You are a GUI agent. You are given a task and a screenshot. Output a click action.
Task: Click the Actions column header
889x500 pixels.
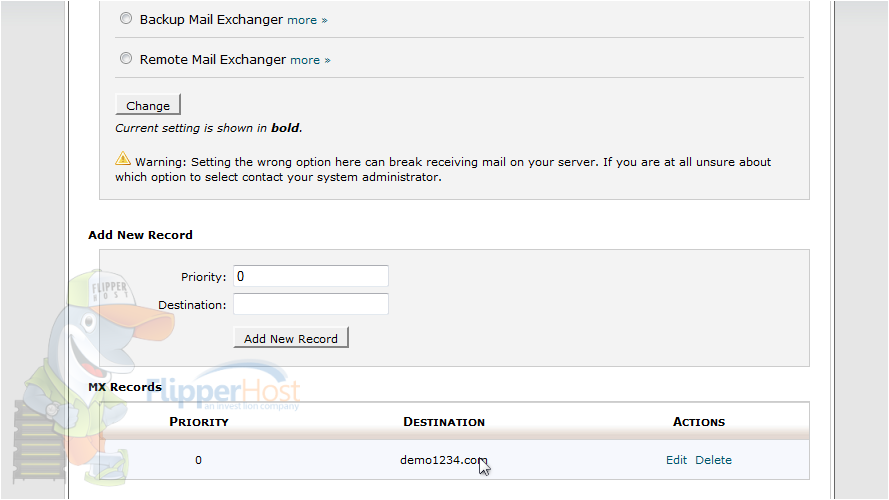(x=698, y=422)
